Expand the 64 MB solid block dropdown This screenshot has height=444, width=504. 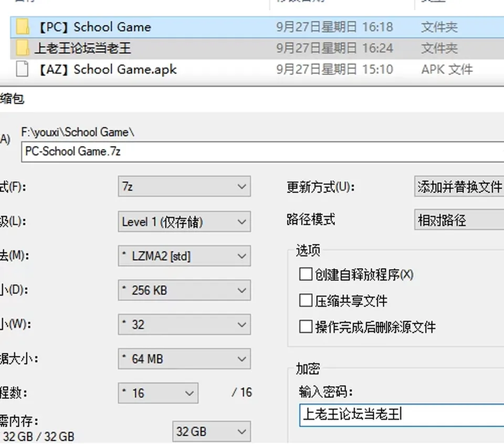pos(184,359)
